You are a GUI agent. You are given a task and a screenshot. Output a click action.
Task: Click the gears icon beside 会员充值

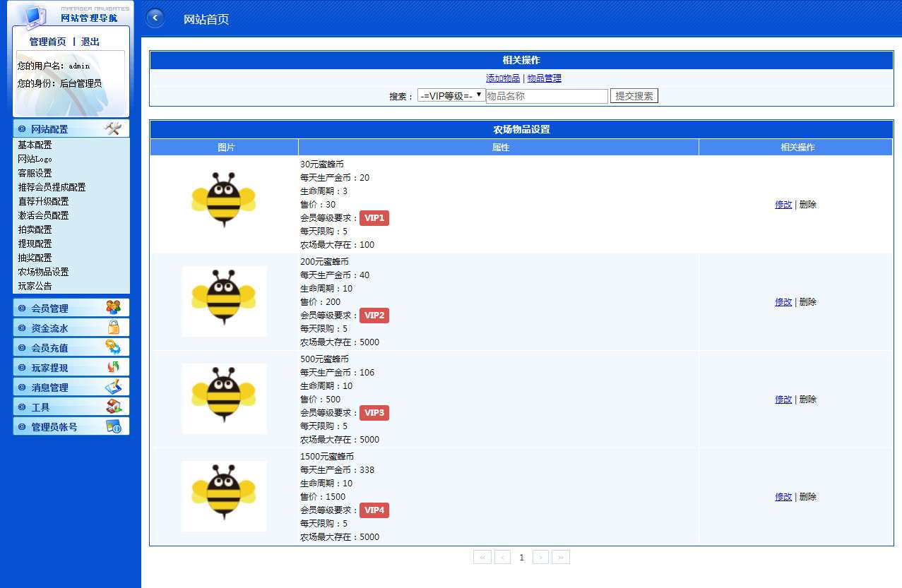point(113,347)
